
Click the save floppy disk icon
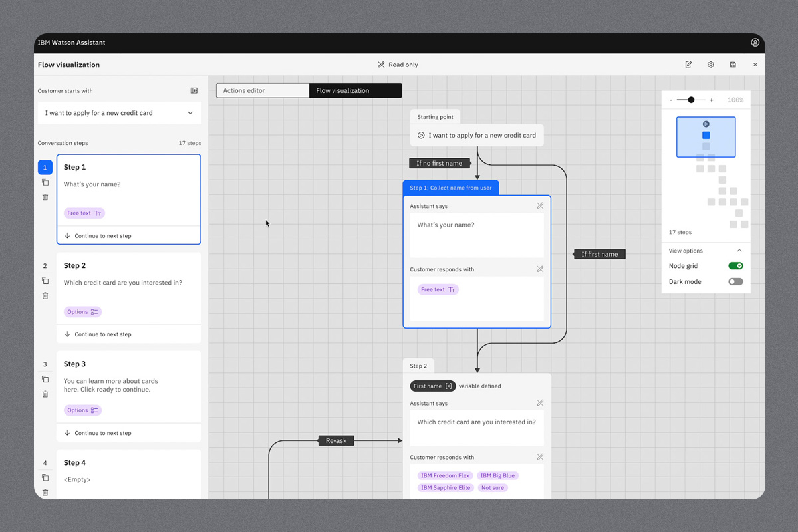(x=733, y=65)
